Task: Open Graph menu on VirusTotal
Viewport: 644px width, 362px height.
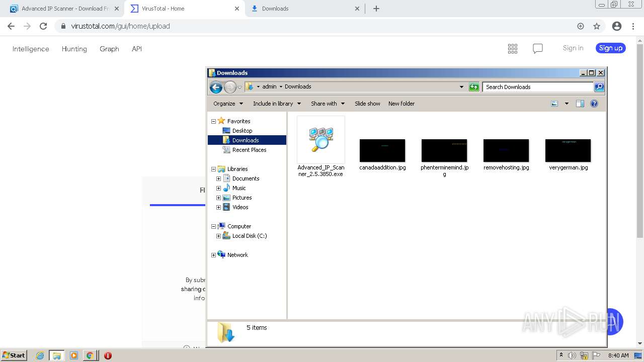Action: click(109, 49)
